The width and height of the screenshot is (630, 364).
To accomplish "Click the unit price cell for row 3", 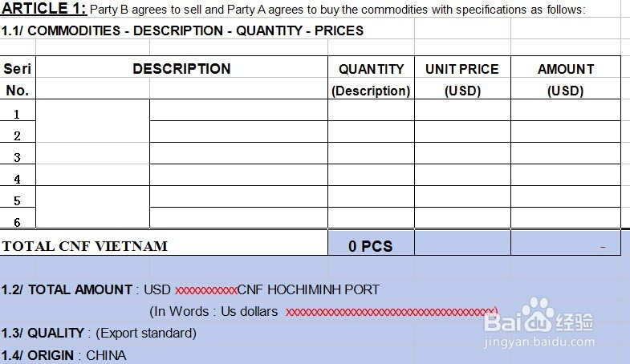I will click(x=462, y=153).
